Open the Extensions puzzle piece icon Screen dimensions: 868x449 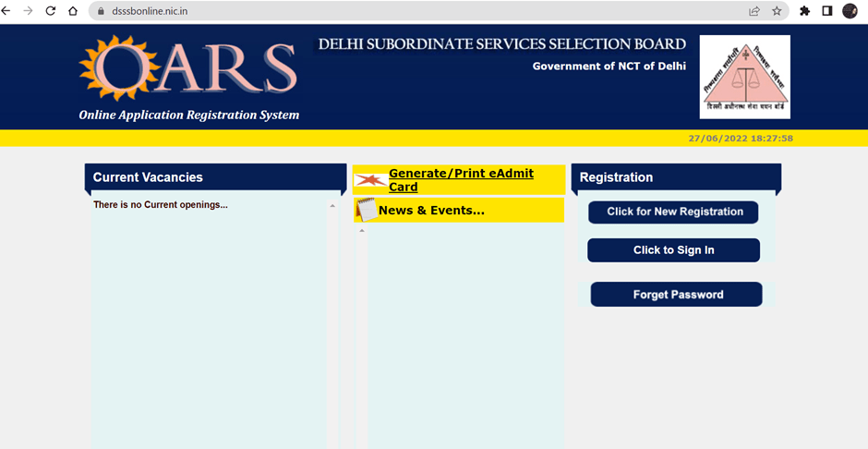804,11
